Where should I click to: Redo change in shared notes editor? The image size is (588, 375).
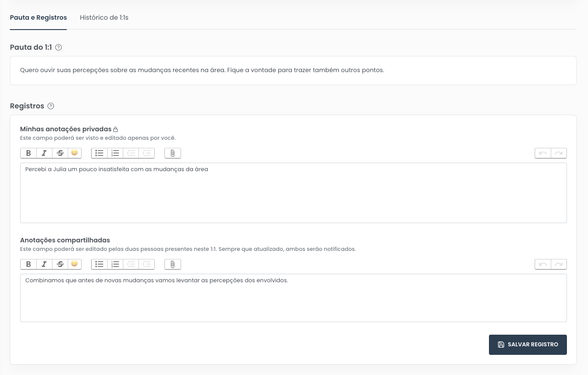[x=558, y=264]
